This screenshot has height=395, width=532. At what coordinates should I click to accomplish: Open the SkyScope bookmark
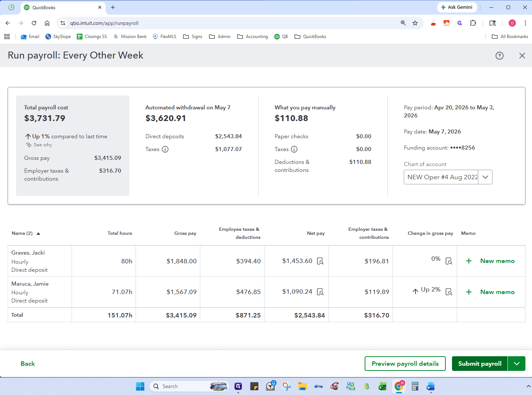[x=58, y=37]
